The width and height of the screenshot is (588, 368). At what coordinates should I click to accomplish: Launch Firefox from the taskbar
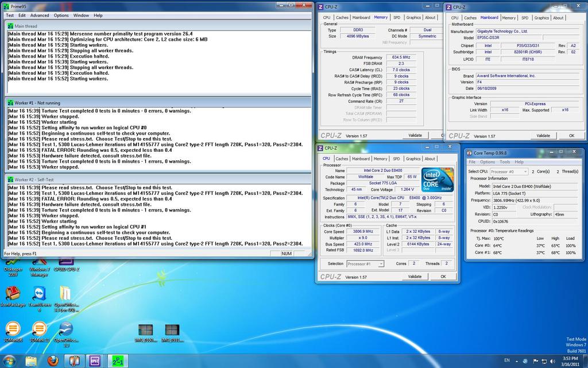pos(53,361)
